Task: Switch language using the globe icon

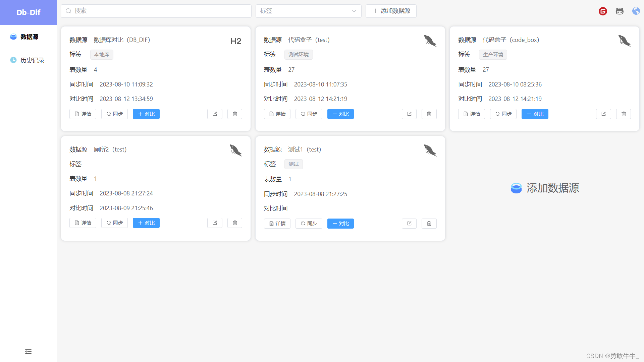Action: [636, 11]
